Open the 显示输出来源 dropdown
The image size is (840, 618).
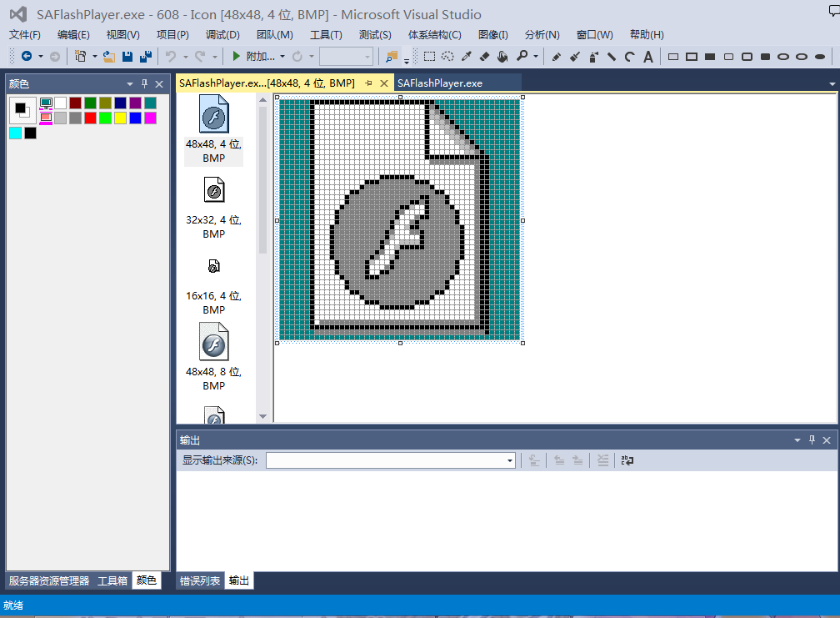(509, 460)
